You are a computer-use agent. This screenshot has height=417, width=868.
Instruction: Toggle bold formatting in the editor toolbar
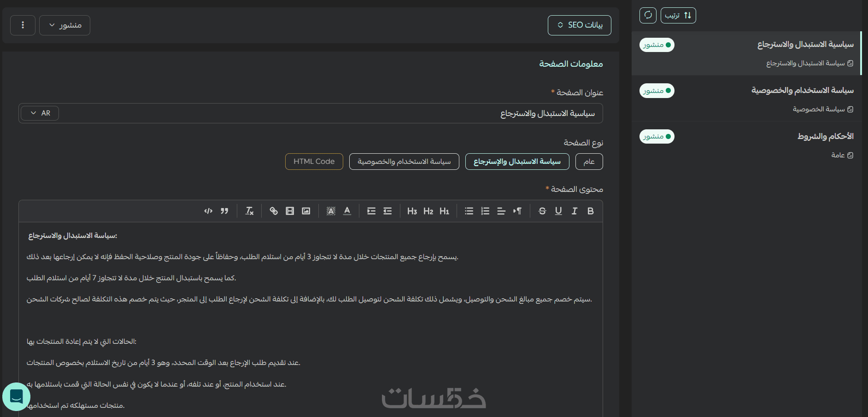click(x=590, y=211)
